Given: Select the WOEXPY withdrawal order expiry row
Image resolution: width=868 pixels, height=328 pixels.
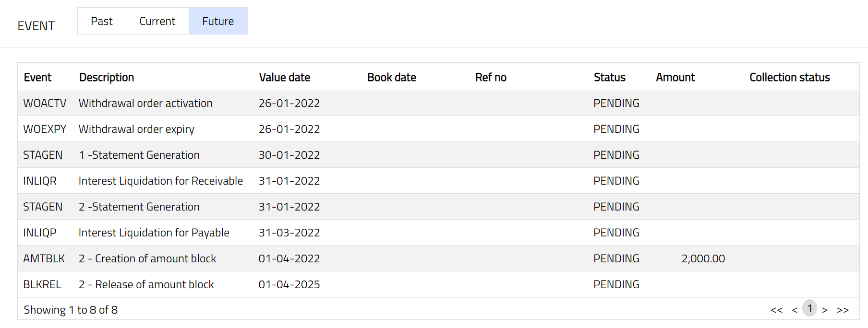Looking at the screenshot, I should click(x=136, y=129).
